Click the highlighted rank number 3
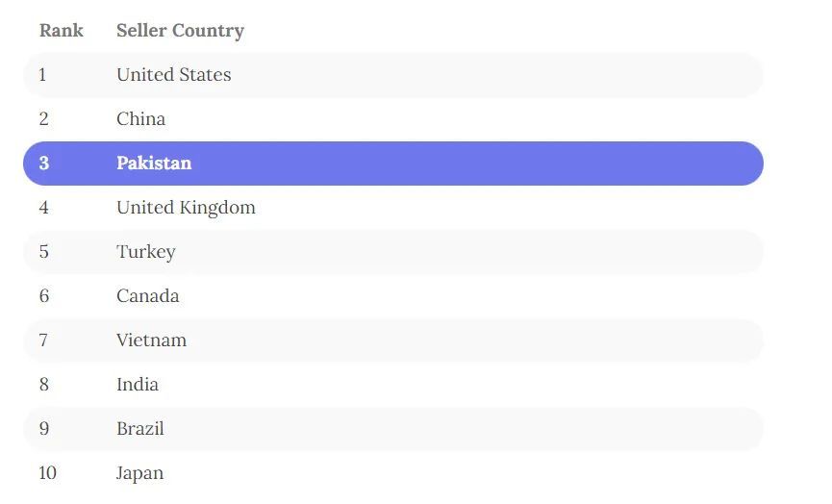832x504 pixels. pyautogui.click(x=43, y=164)
